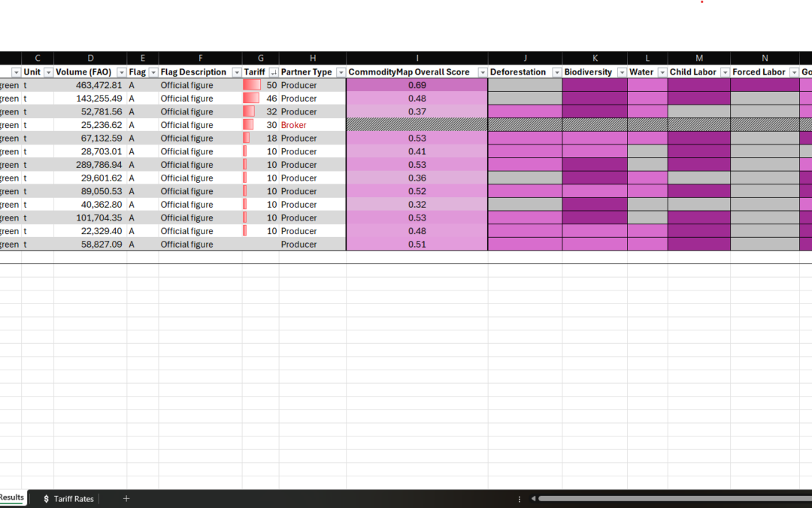Click the dollar icon on Tariff Rates tab
The height and width of the screenshot is (508, 812).
point(47,499)
